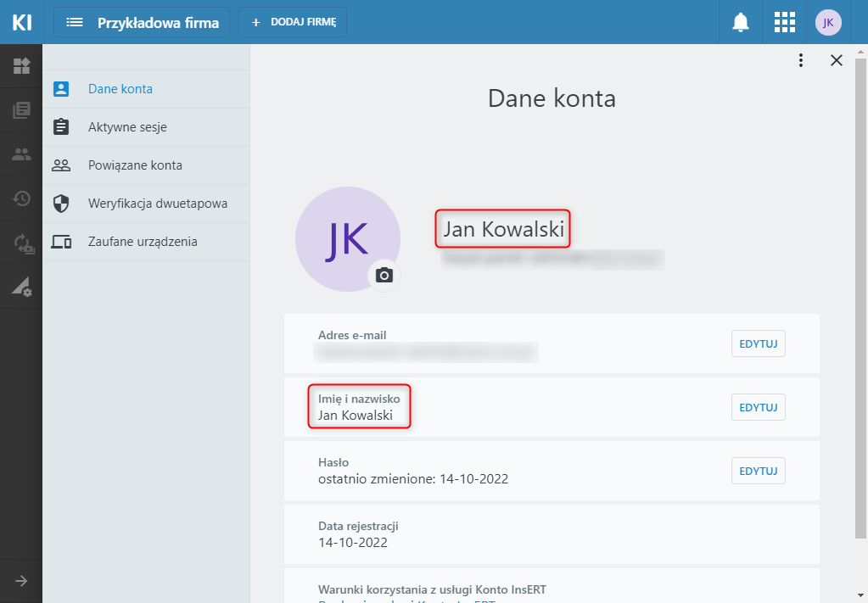The width and height of the screenshot is (868, 603).
Task: Click the settings gear triangle icon in sidebar
Action: click(21, 288)
